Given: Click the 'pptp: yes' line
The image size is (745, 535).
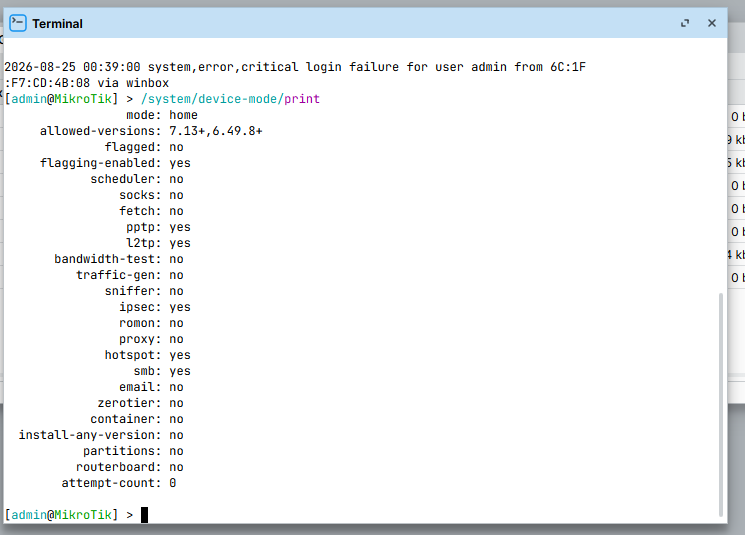Looking at the screenshot, I should click(158, 227).
